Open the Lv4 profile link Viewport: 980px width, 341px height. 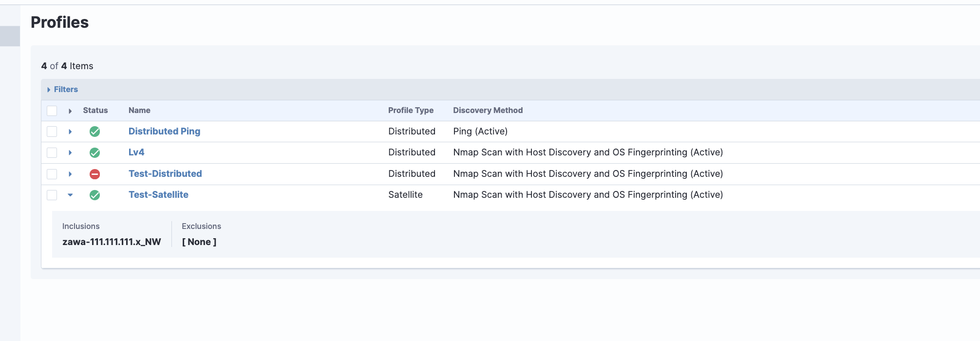tap(136, 152)
